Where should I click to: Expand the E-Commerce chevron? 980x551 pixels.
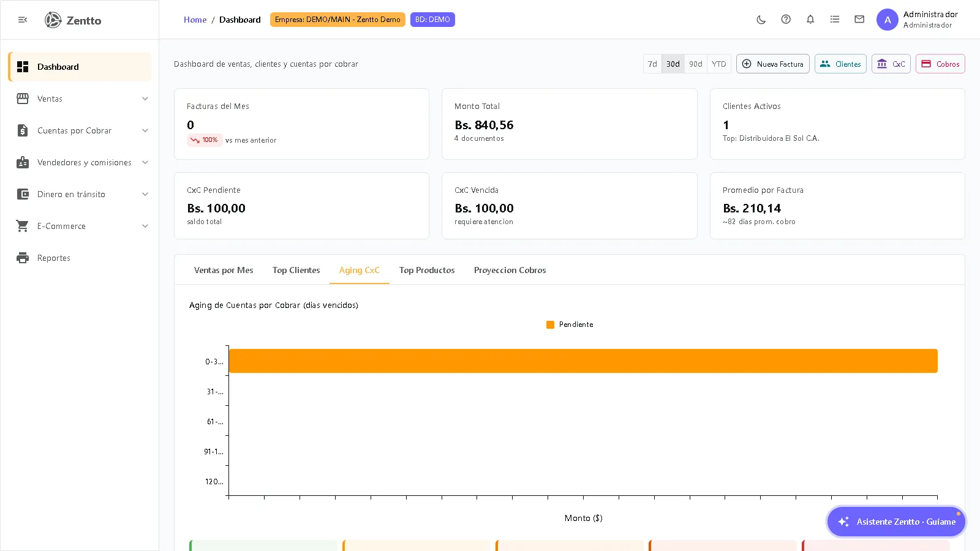tap(145, 226)
